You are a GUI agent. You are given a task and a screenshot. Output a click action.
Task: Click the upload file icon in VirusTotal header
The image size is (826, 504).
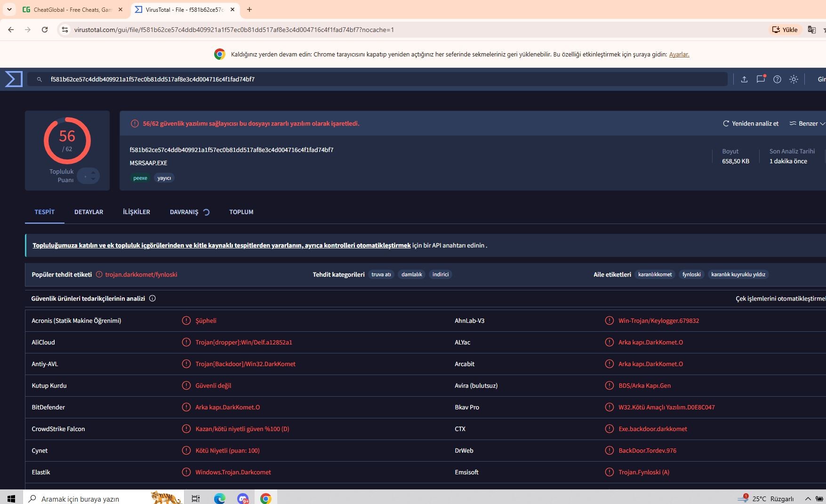pos(744,79)
